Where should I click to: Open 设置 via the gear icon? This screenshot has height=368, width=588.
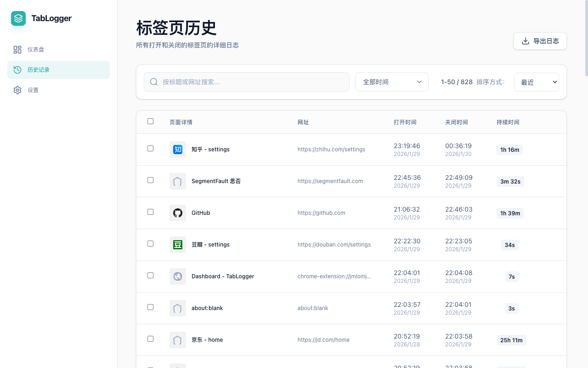17,90
